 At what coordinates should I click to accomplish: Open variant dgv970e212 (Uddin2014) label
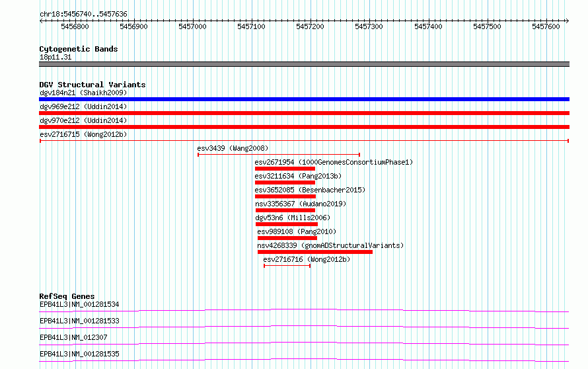pyautogui.click(x=83, y=120)
